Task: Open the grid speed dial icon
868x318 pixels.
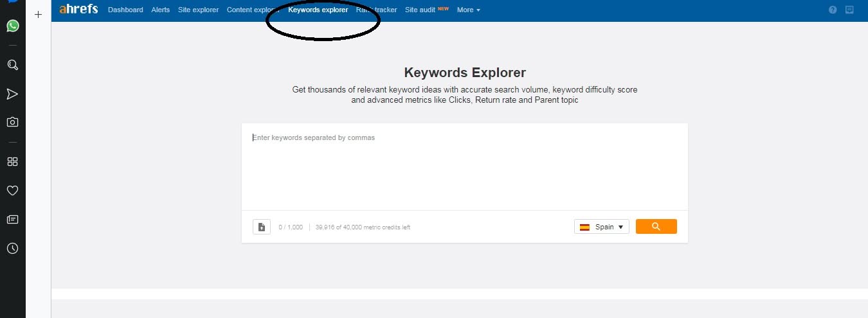Action: pyautogui.click(x=12, y=161)
